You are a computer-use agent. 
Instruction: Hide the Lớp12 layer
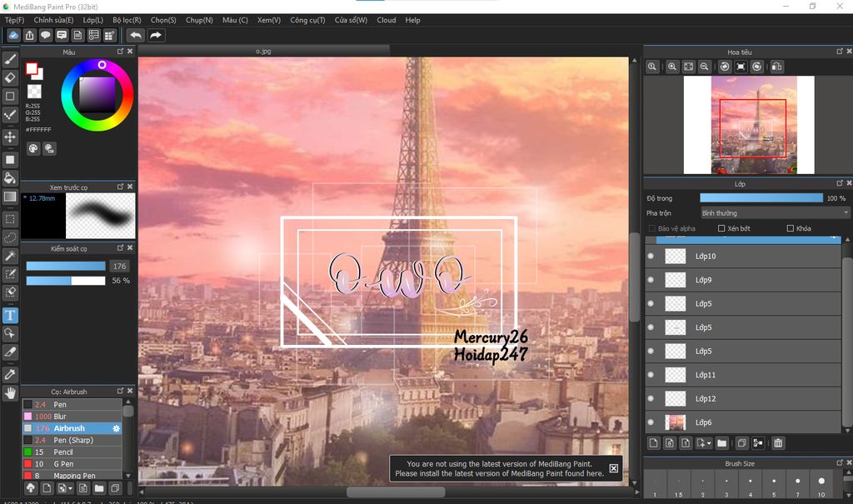pos(651,398)
